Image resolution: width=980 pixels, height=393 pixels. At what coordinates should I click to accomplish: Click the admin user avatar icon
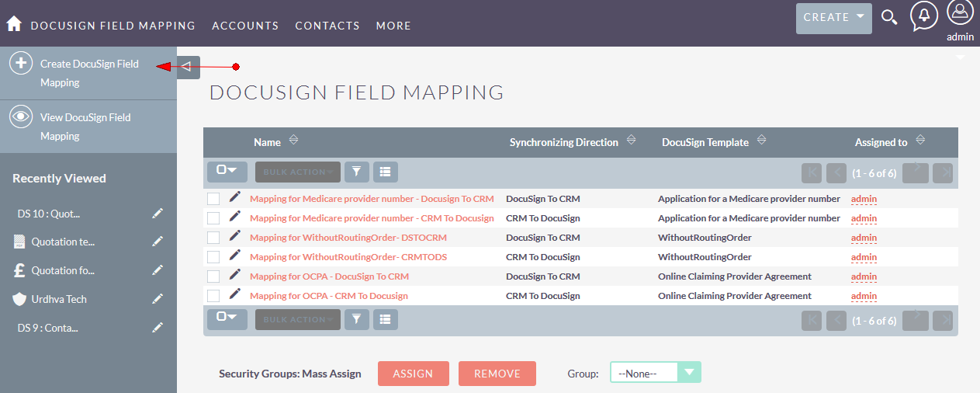click(960, 14)
